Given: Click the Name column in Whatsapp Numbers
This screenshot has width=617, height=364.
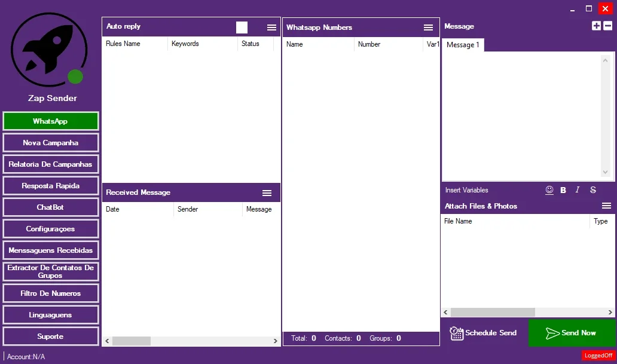Looking at the screenshot, I should pos(318,44).
